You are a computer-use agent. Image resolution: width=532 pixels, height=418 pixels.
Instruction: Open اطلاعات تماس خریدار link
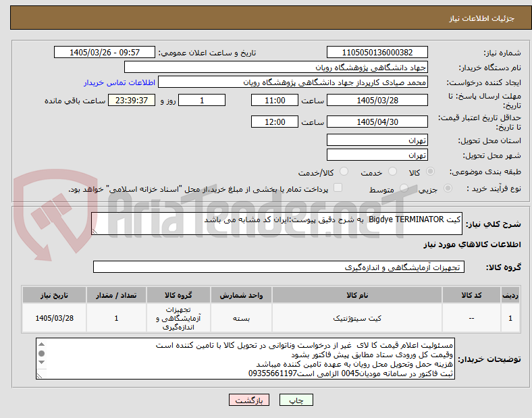coord(119,82)
